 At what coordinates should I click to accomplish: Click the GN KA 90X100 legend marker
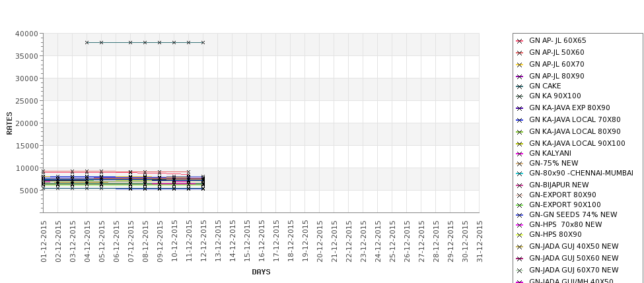pos(520,97)
